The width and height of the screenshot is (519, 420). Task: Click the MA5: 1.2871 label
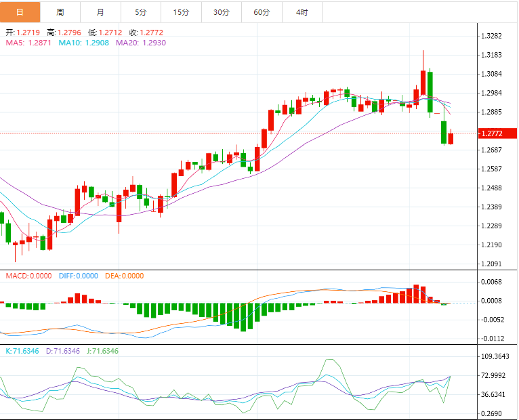tap(28, 43)
